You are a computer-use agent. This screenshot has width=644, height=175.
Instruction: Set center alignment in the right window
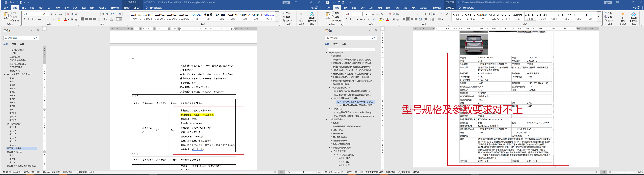pos(408,19)
